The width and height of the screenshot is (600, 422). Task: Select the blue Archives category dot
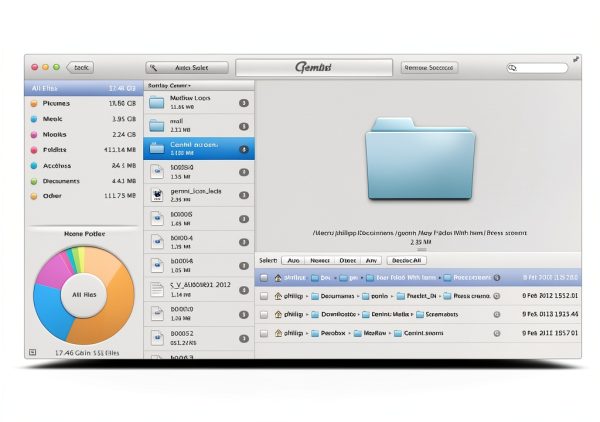[x=34, y=166]
